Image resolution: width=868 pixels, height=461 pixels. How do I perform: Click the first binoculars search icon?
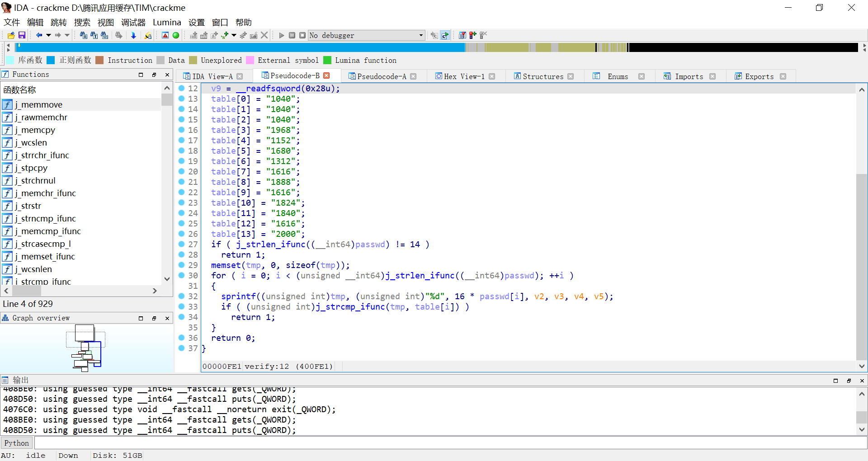(x=84, y=35)
